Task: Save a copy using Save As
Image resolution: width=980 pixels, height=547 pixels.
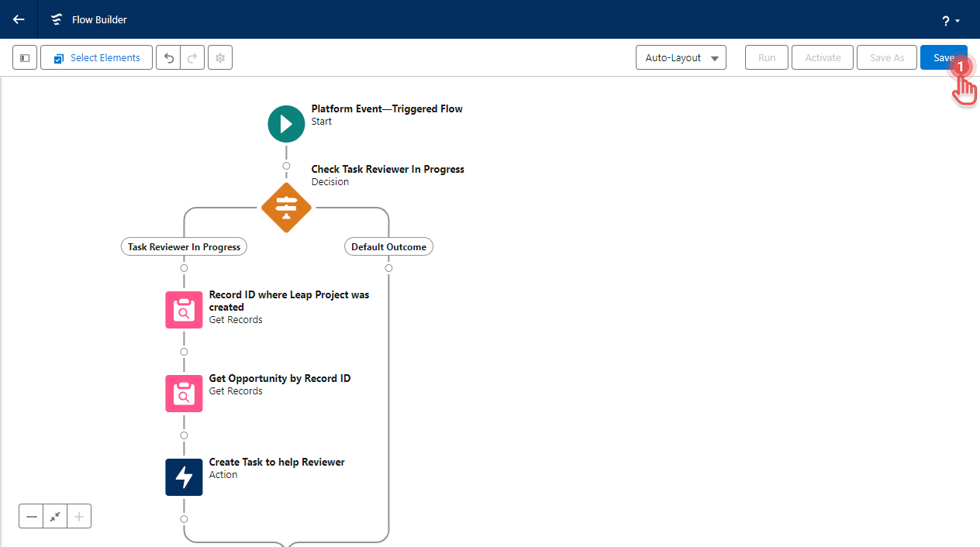Action: (x=886, y=57)
